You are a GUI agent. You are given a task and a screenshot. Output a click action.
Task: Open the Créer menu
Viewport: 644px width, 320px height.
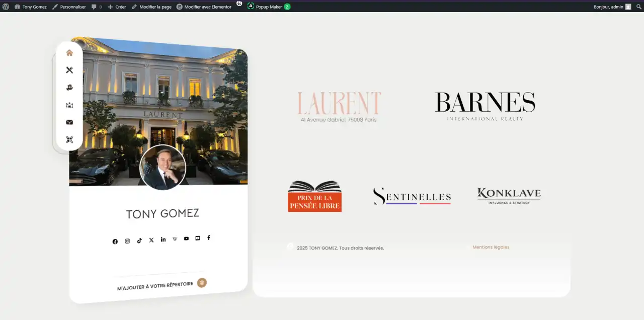[117, 7]
